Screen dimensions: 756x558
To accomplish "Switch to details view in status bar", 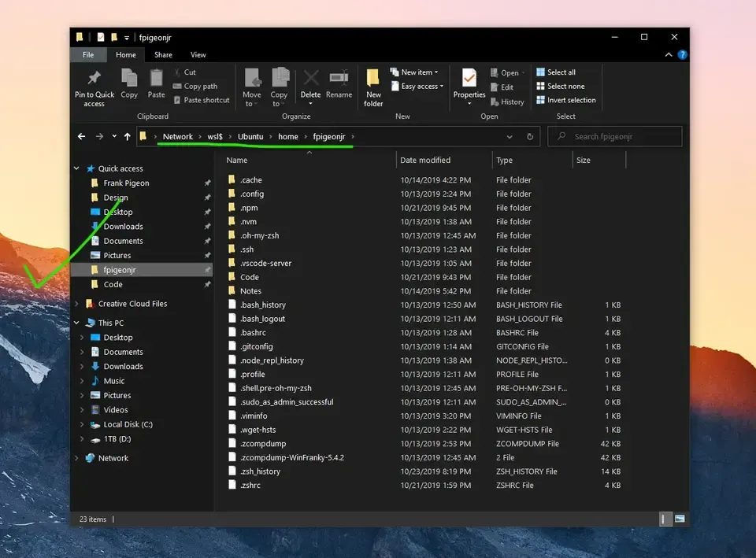I will (x=665, y=519).
